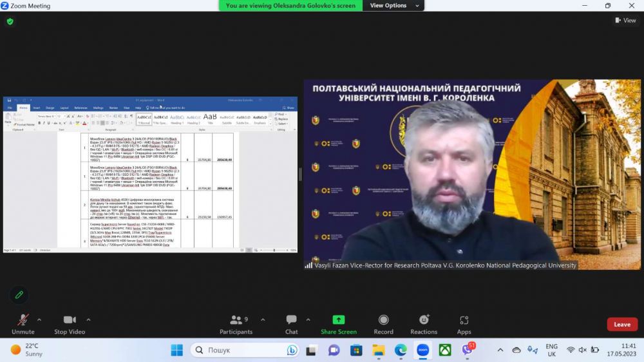Expand video options arrow beside Stop Video
The width and height of the screenshot is (644, 362).
coord(88,319)
